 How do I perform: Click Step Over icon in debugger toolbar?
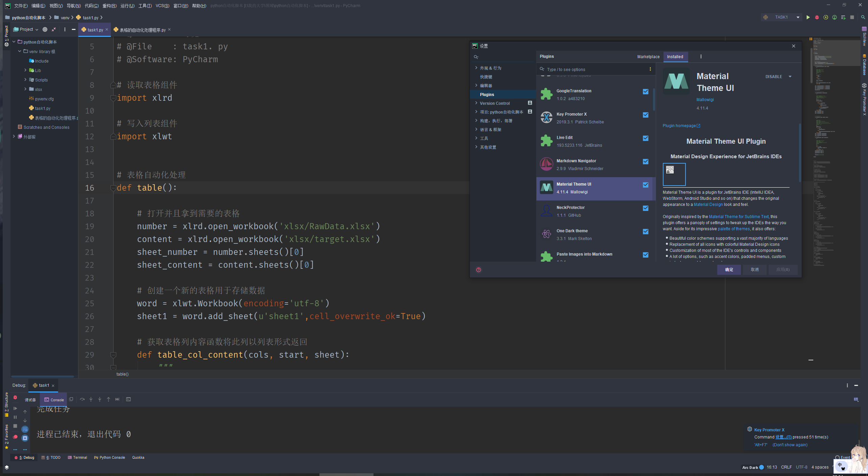click(82, 399)
